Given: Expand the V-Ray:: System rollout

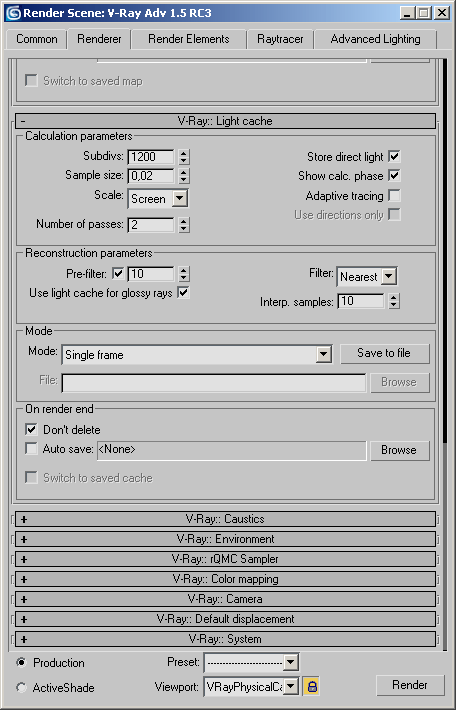Looking at the screenshot, I should [x=225, y=639].
